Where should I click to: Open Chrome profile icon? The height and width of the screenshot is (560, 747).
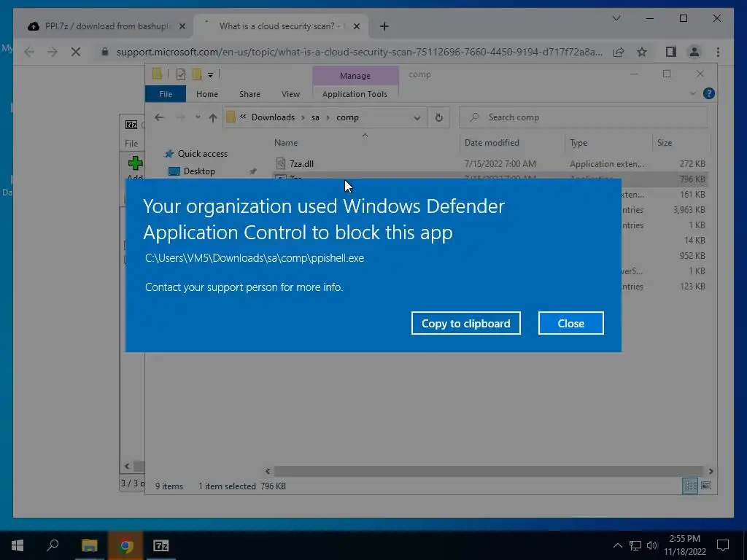(694, 52)
